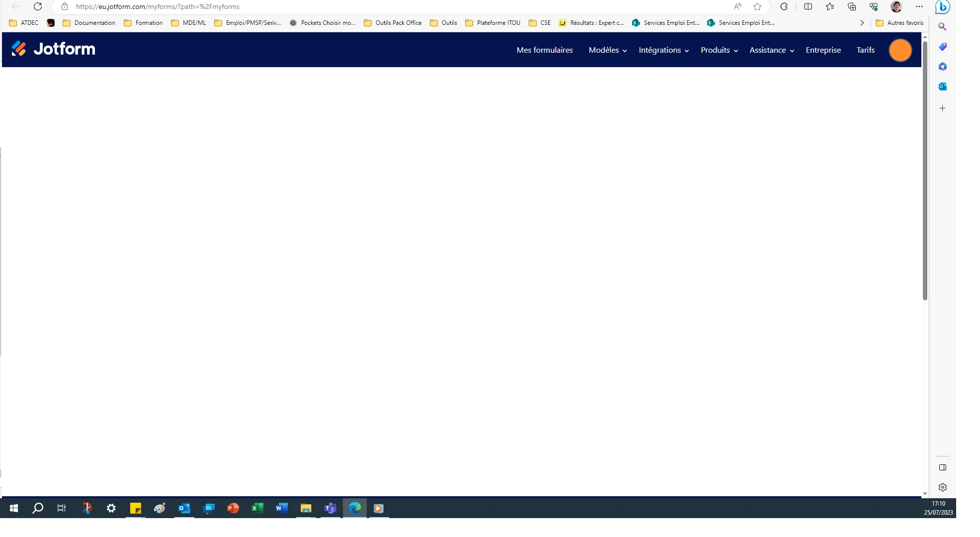Open Outlook from the Edge sidebar
Image resolution: width=980 pixels, height=537 pixels.
[942, 87]
